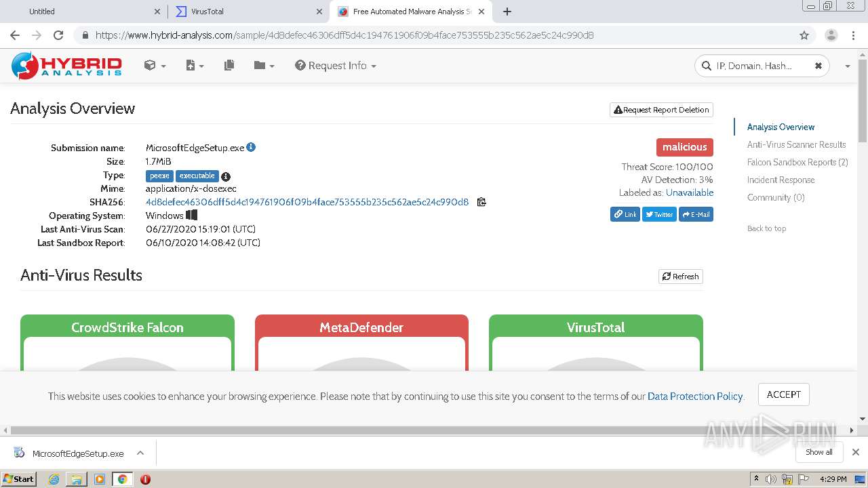The height and width of the screenshot is (488, 868).
Task: Clear the search box with X icon
Action: coord(818,66)
